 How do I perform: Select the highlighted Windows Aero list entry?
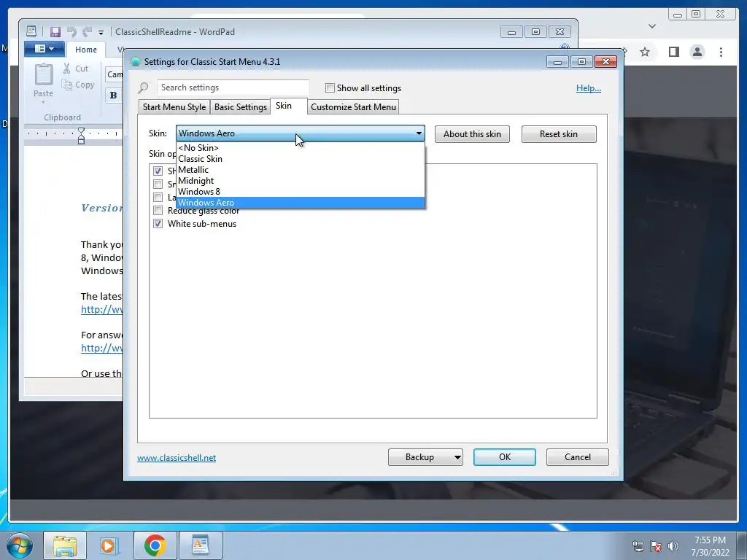300,203
